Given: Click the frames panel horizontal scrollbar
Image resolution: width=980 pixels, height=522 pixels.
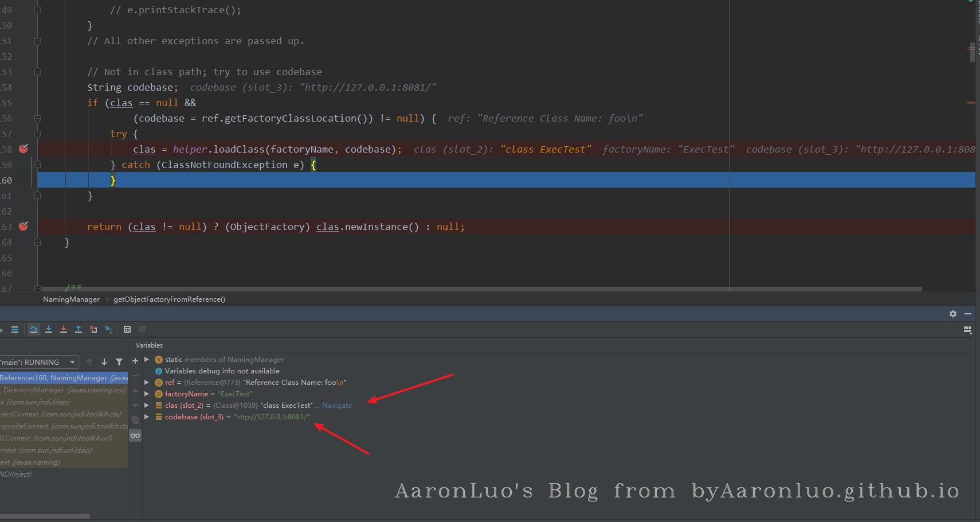Looking at the screenshot, I should point(45,516).
